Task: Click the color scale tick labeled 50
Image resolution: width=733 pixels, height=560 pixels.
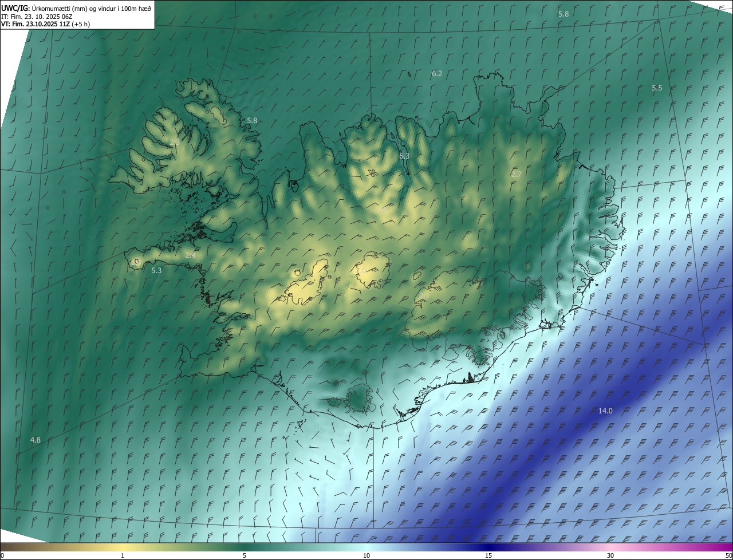Action: coord(728,555)
